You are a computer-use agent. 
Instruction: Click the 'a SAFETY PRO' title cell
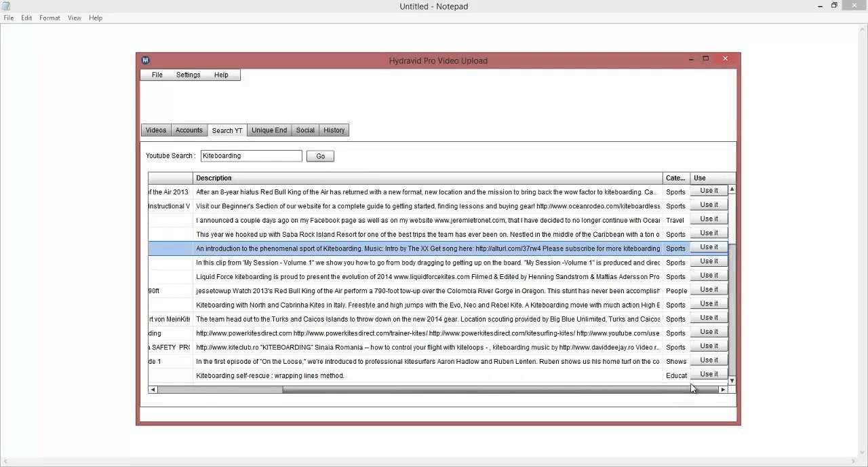(170, 348)
